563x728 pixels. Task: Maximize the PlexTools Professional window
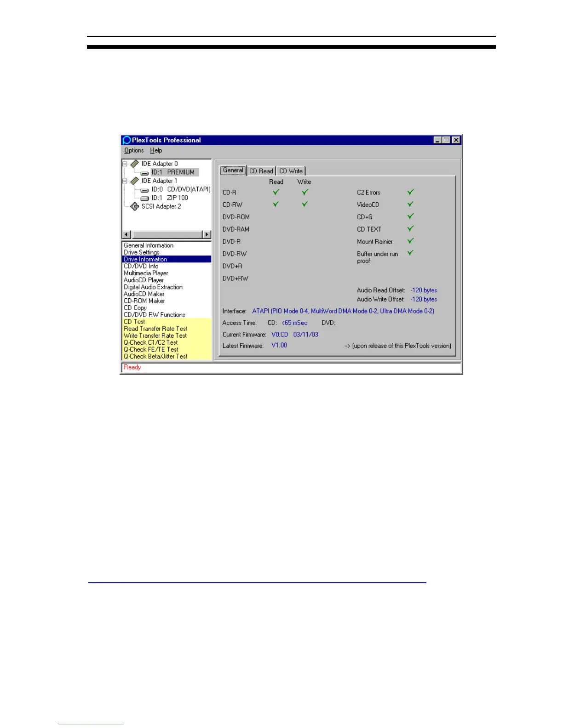click(x=447, y=140)
